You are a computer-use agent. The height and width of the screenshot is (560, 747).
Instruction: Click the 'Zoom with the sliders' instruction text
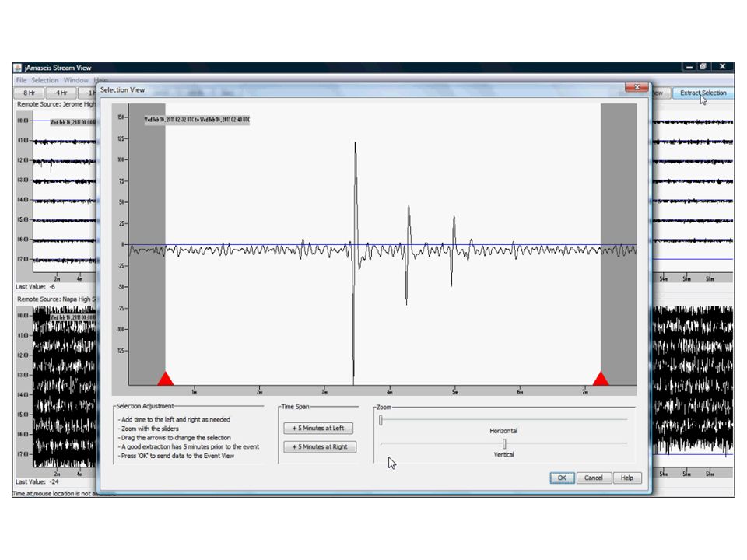click(150, 429)
